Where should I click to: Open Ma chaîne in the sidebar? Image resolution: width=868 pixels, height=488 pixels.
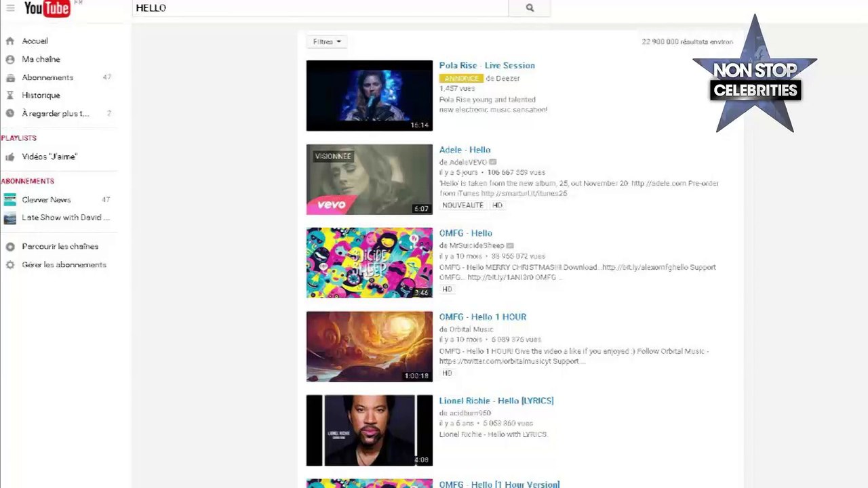(41, 60)
